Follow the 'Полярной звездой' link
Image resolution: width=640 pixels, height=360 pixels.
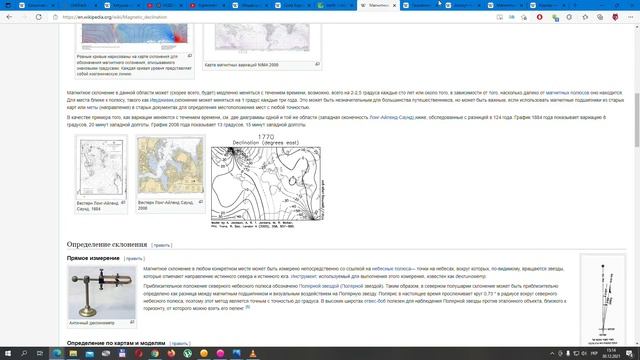point(319,286)
